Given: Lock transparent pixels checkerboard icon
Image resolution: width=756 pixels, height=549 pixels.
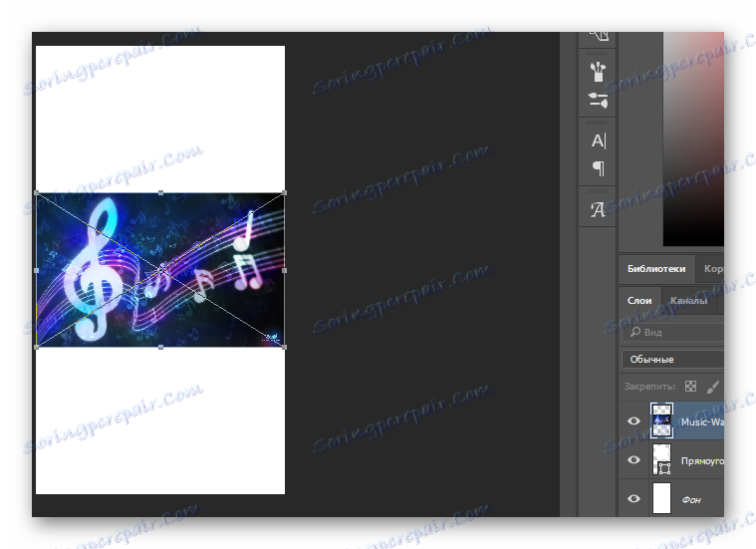Looking at the screenshot, I should point(690,386).
